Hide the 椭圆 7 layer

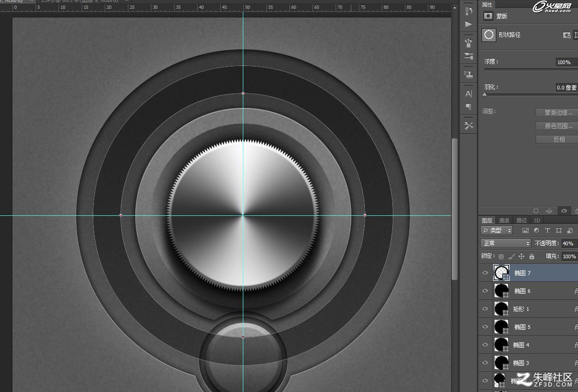[x=485, y=273]
